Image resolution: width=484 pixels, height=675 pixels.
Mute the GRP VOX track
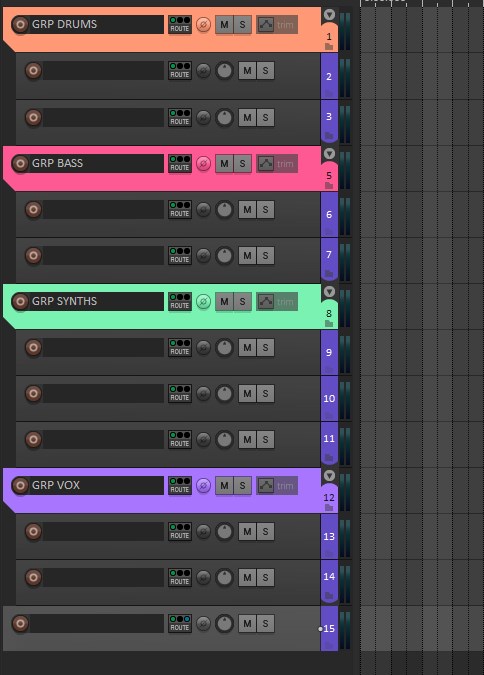tap(224, 486)
